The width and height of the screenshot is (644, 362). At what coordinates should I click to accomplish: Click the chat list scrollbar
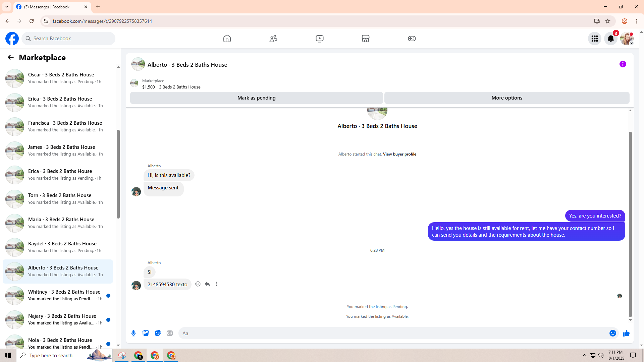pyautogui.click(x=118, y=174)
